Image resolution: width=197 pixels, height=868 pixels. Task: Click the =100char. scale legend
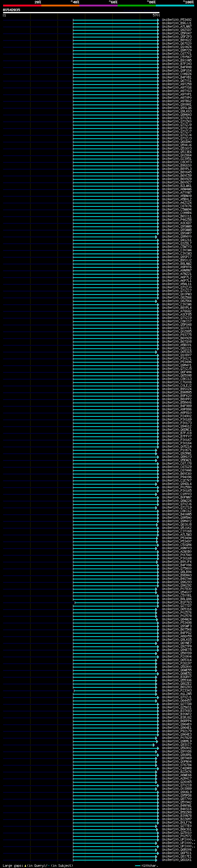(x=146, y=865)
